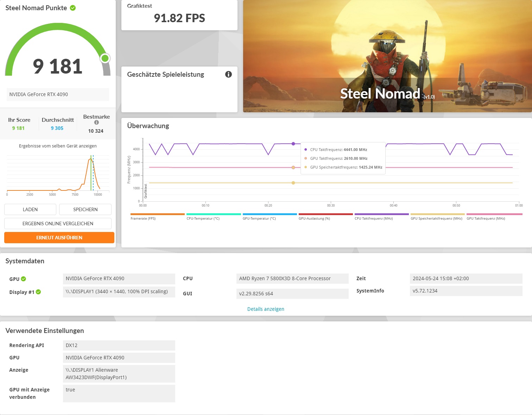Viewport: 532px width, 415px height.
Task: Open the info icon in Geschätzte Spieleleistung
Action: pyautogui.click(x=228, y=74)
